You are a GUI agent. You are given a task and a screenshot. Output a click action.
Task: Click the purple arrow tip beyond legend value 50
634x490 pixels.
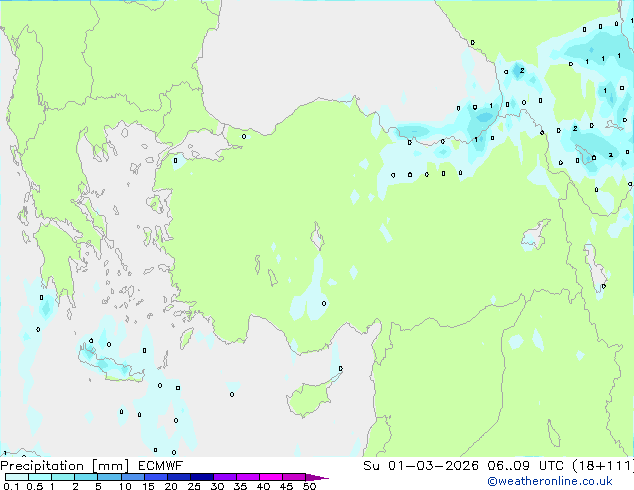coord(317,477)
